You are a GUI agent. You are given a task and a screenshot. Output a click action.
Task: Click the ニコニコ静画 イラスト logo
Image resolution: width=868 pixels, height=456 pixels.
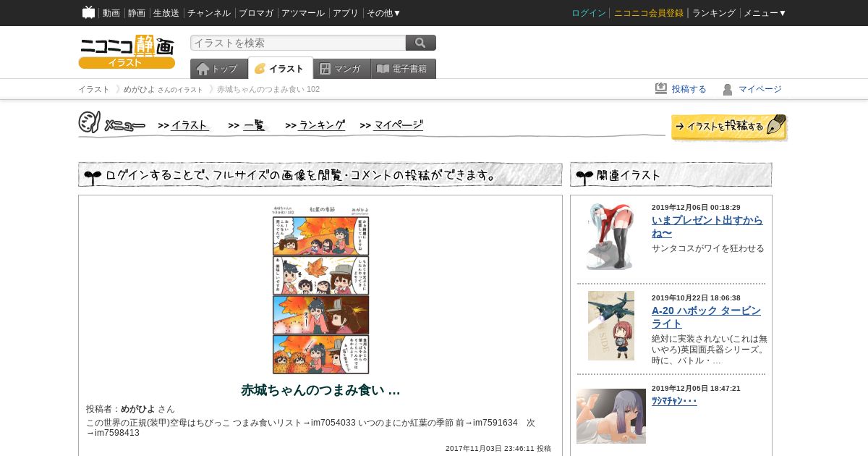pyautogui.click(x=127, y=51)
